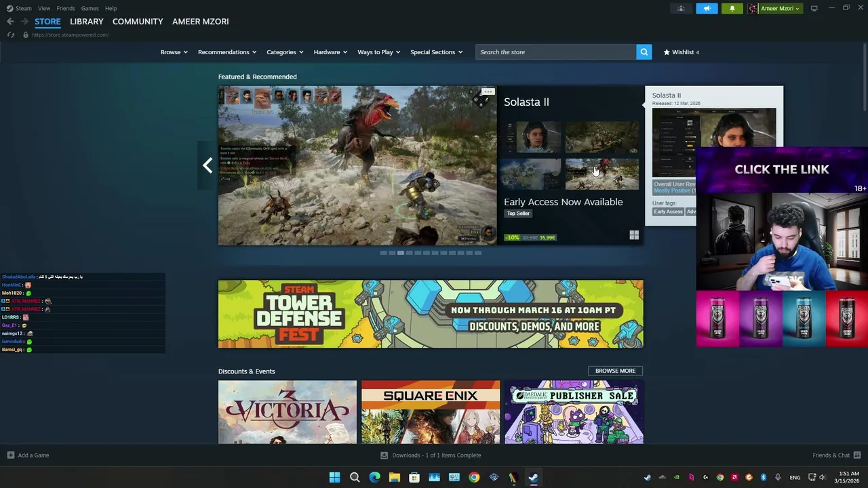Viewport: 868px width, 488px height.
Task: Click the store search magnifier button
Action: point(644,52)
